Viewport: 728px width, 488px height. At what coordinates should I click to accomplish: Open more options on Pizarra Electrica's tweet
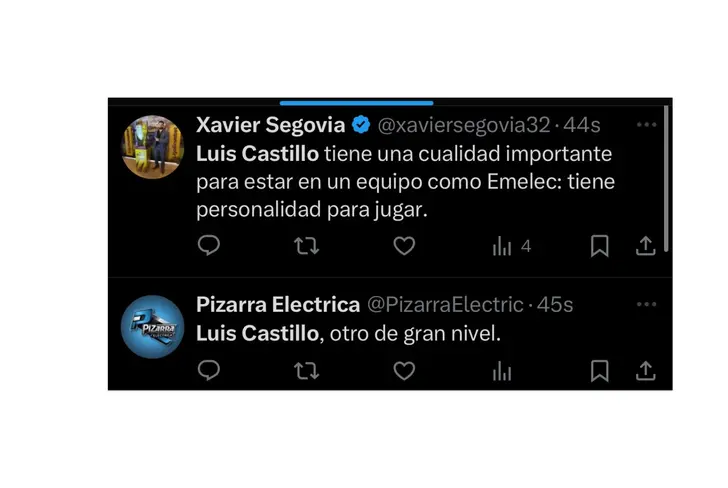[646, 304]
